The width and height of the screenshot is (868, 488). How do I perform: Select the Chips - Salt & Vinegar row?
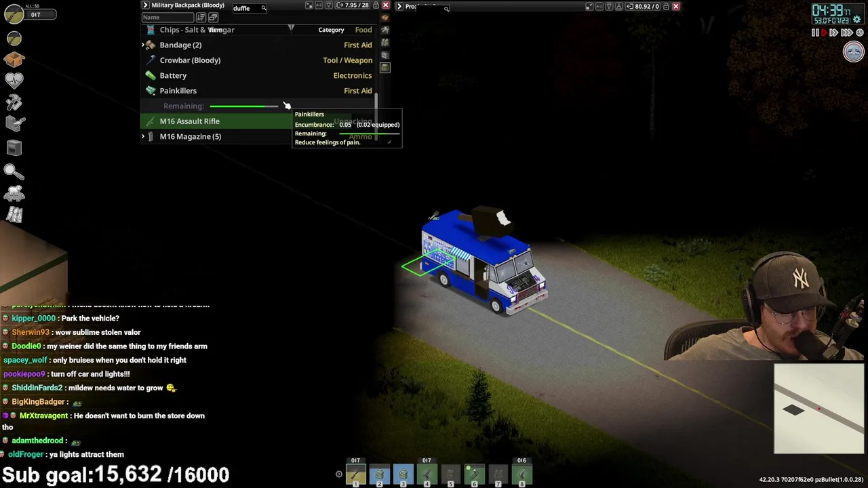coord(257,30)
